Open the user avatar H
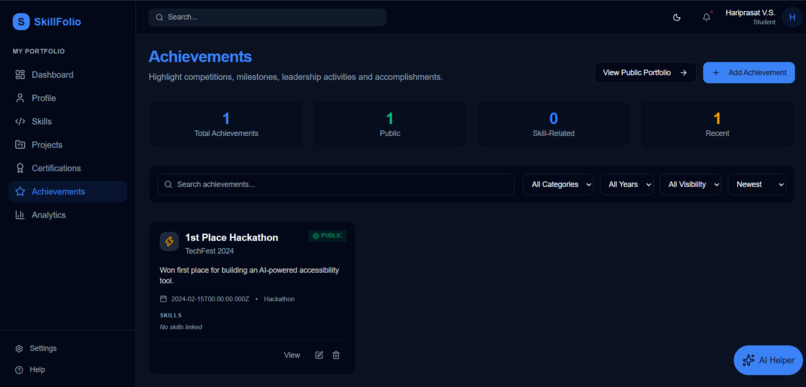 click(792, 17)
